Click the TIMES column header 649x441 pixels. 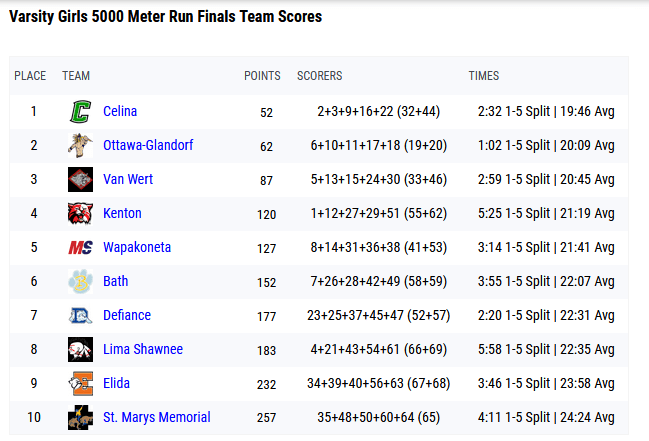(x=484, y=76)
